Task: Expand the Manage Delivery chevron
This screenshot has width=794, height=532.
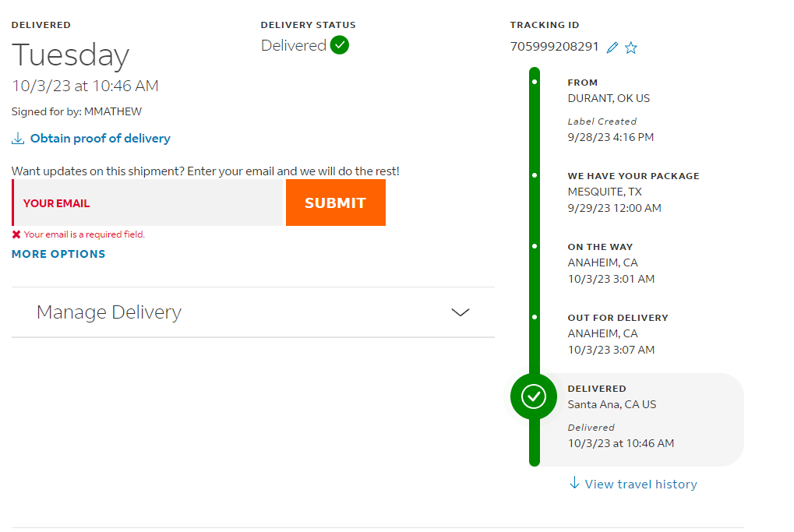Action: click(461, 312)
